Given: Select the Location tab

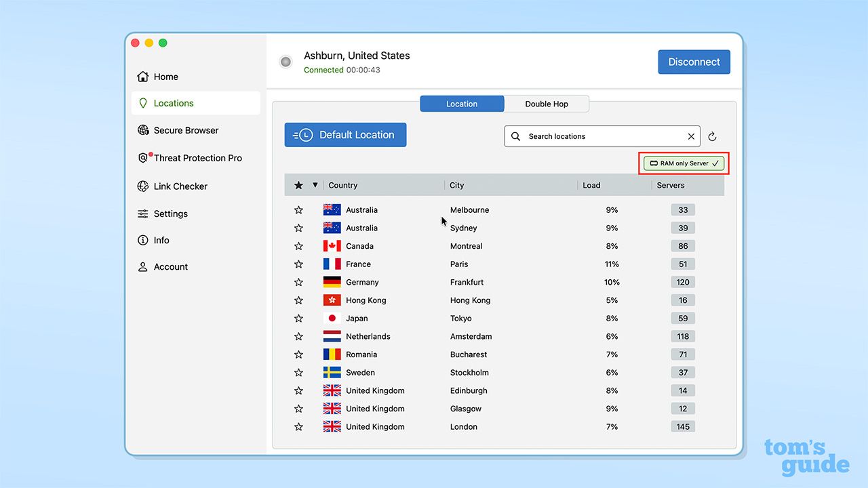Looking at the screenshot, I should (462, 104).
